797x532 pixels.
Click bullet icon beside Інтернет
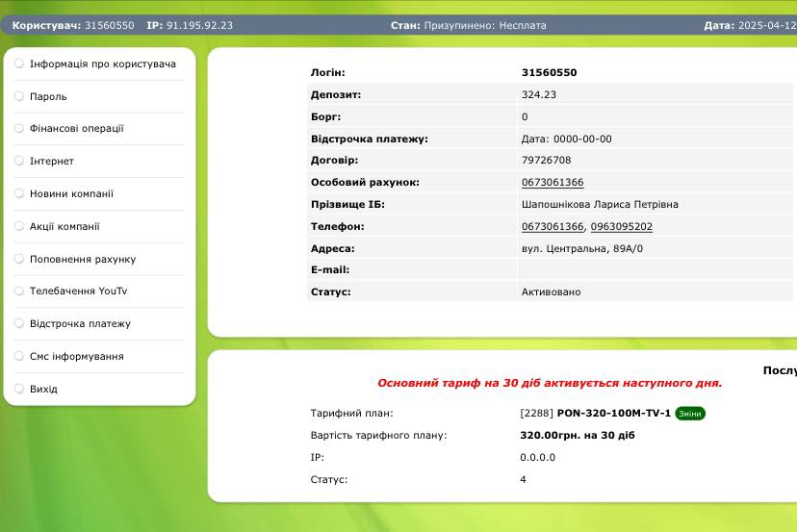pos(19,161)
